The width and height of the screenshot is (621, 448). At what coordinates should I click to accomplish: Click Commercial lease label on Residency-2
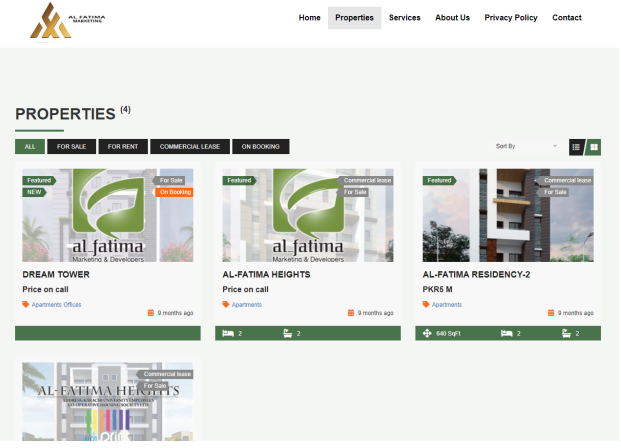click(x=566, y=181)
